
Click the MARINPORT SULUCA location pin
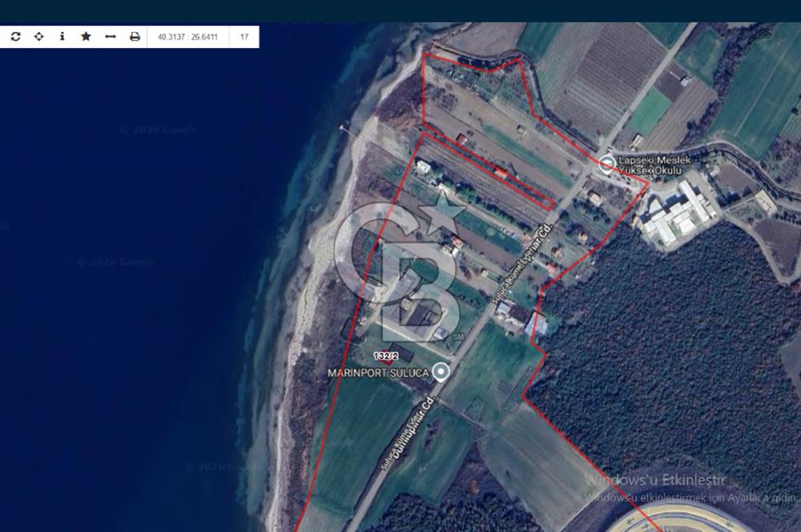[441, 372]
